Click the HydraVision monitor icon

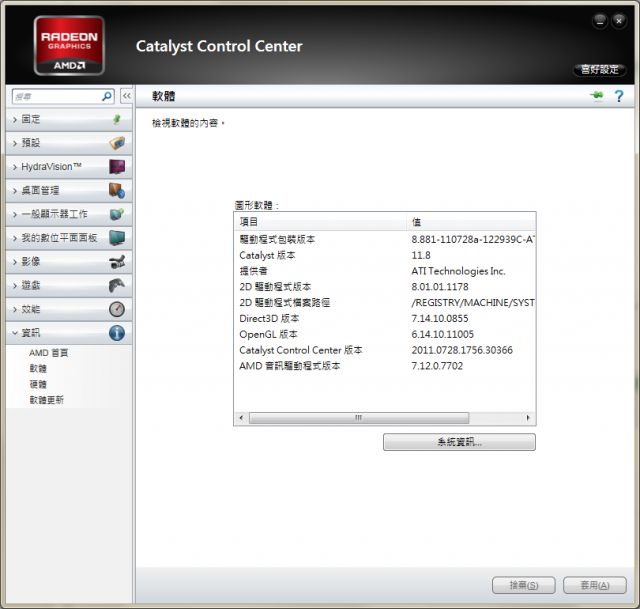[117, 167]
